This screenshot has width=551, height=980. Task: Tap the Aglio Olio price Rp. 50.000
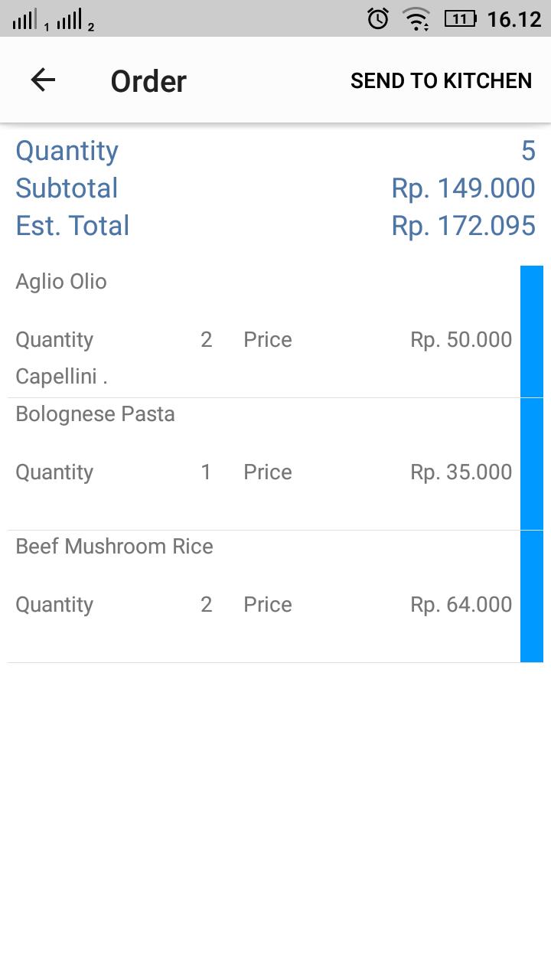[461, 340]
